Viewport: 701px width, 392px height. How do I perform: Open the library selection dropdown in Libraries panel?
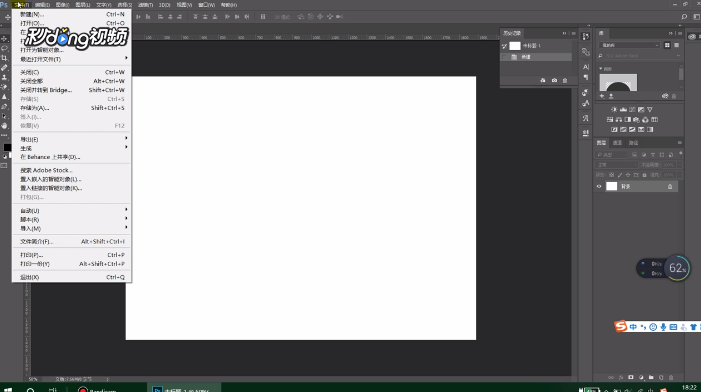(629, 45)
